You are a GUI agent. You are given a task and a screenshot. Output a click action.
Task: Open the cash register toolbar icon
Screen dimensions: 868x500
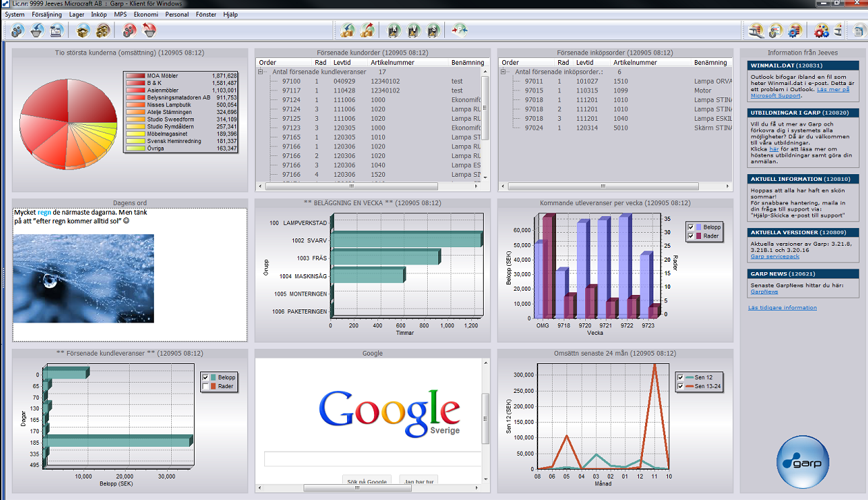57,30
